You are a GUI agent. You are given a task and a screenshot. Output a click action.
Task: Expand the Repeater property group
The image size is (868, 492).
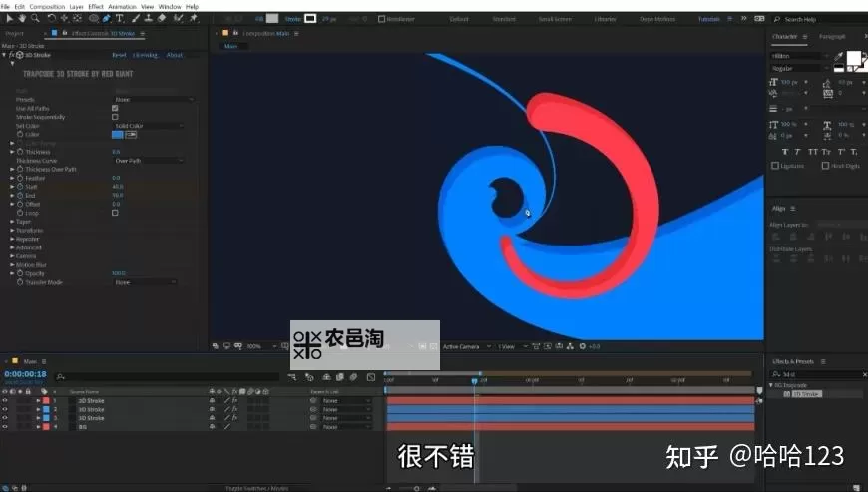(12, 240)
